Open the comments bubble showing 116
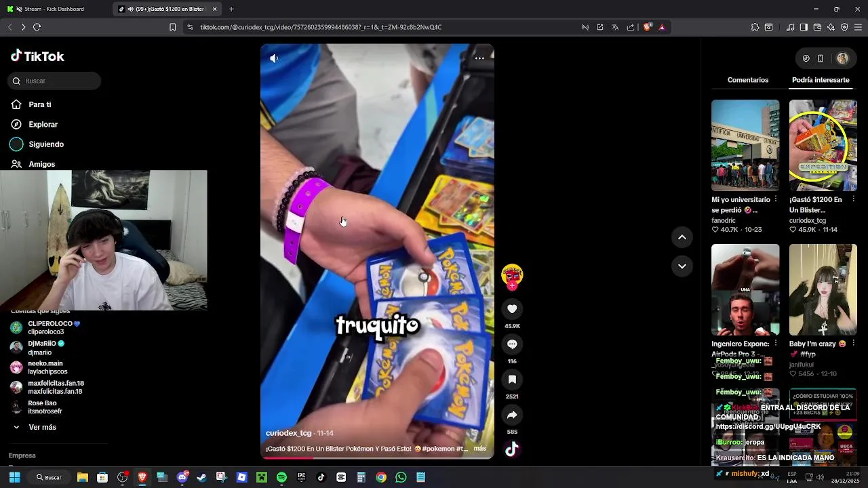This screenshot has height=488, width=868. 512,344
